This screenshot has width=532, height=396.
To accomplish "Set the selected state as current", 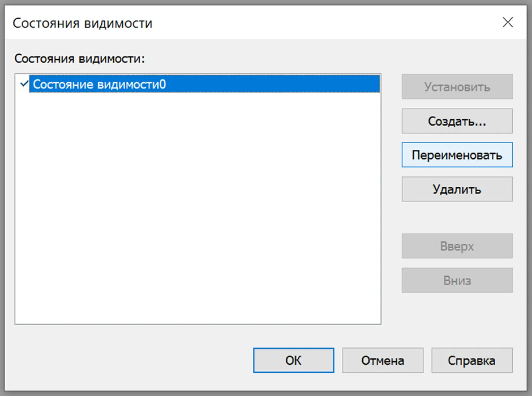I will point(457,87).
